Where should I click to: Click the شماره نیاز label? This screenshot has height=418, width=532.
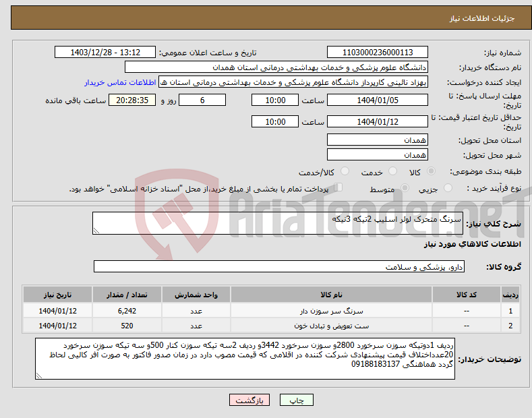pyautogui.click(x=502, y=53)
